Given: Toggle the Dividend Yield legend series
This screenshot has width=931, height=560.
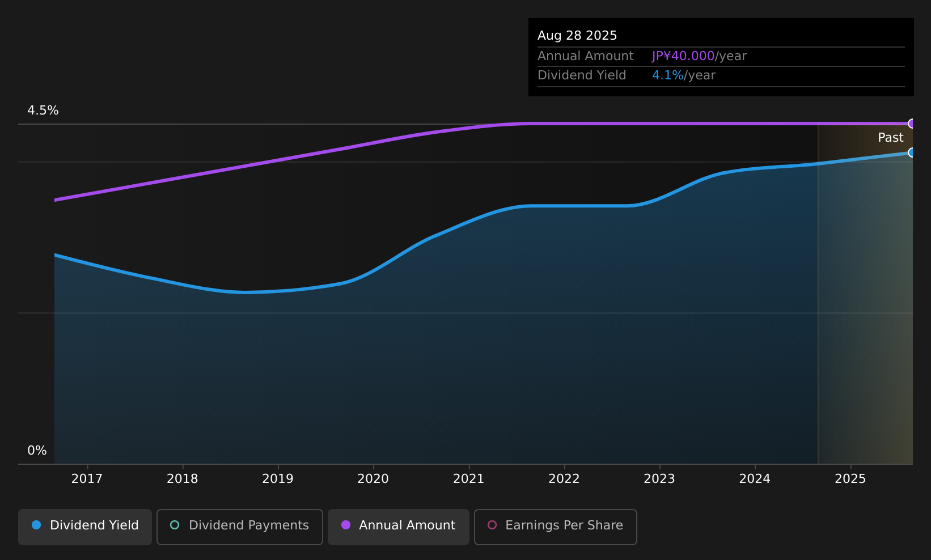Looking at the screenshot, I should pos(85,527).
